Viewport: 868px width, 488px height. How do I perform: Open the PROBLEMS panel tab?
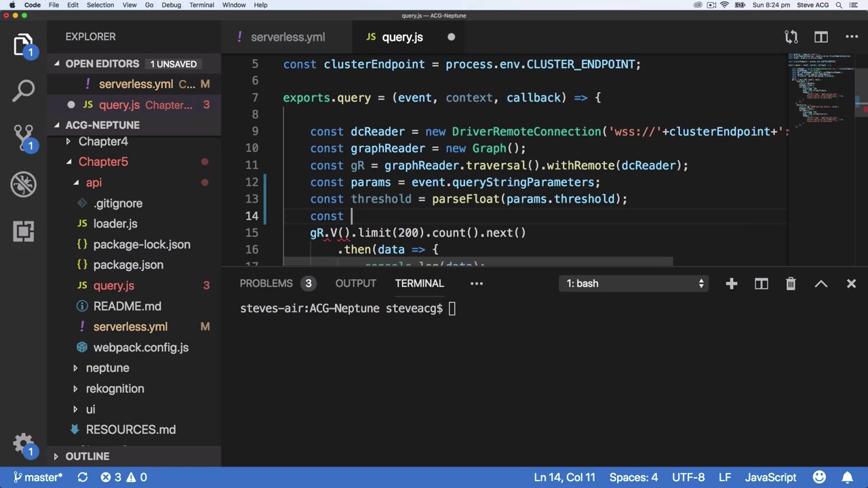tap(266, 283)
